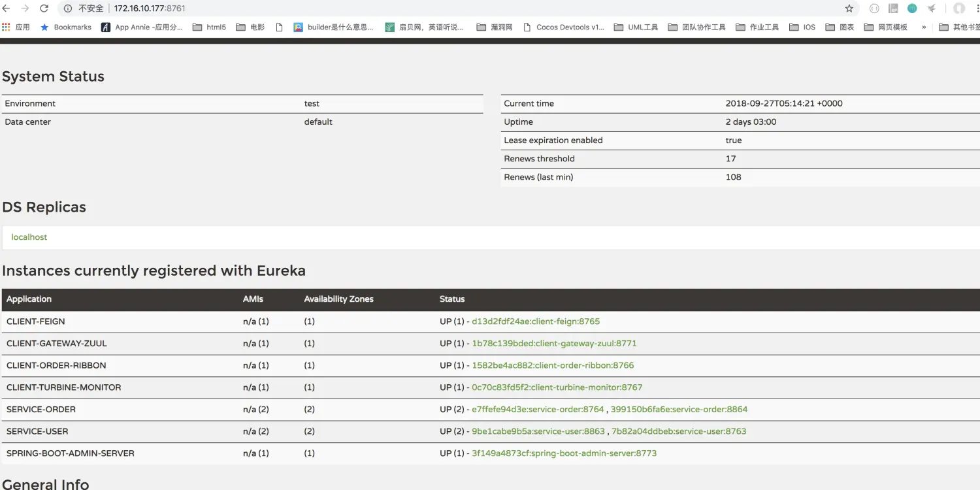Select the SPRING-BOOT-ADMIN-SERVER application name

70,453
